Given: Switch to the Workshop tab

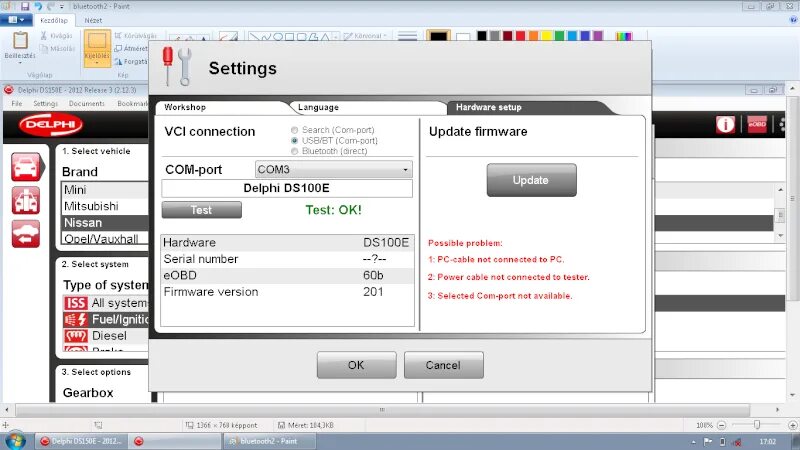Looking at the screenshot, I should pos(222,107).
